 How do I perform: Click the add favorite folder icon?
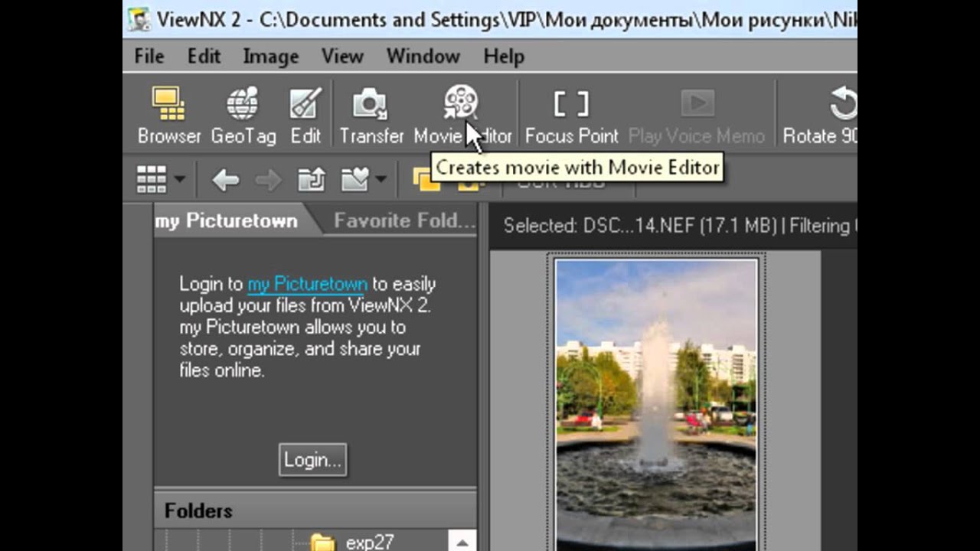click(x=355, y=181)
